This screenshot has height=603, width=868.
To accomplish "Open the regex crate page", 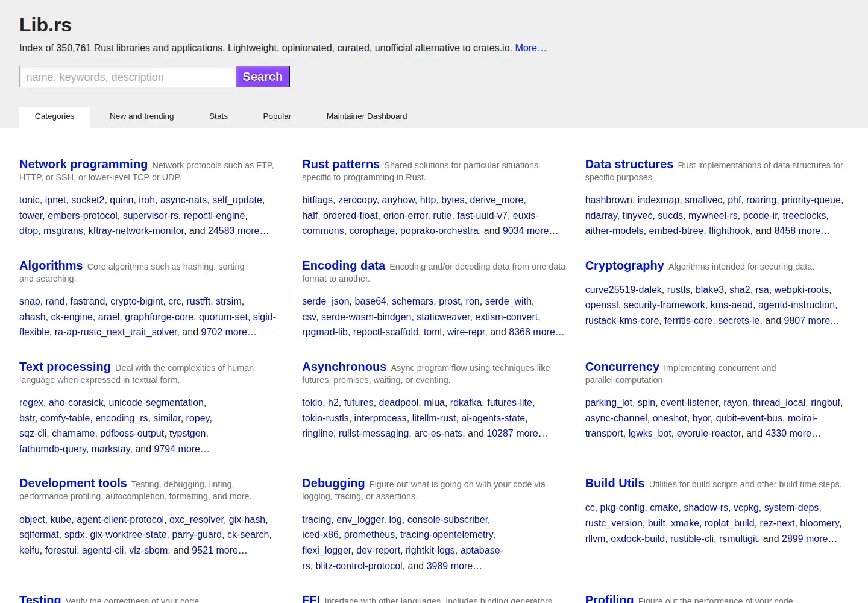I will [x=31, y=402].
